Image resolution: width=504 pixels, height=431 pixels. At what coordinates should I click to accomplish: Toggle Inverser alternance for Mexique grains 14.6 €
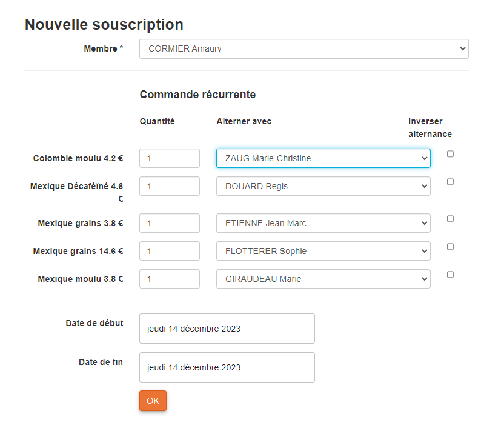tap(450, 247)
